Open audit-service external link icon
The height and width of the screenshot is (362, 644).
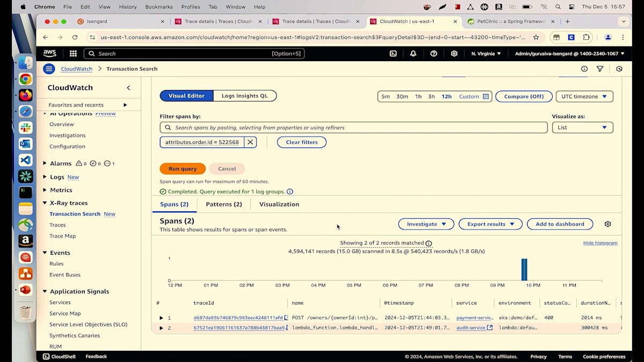click(489, 328)
